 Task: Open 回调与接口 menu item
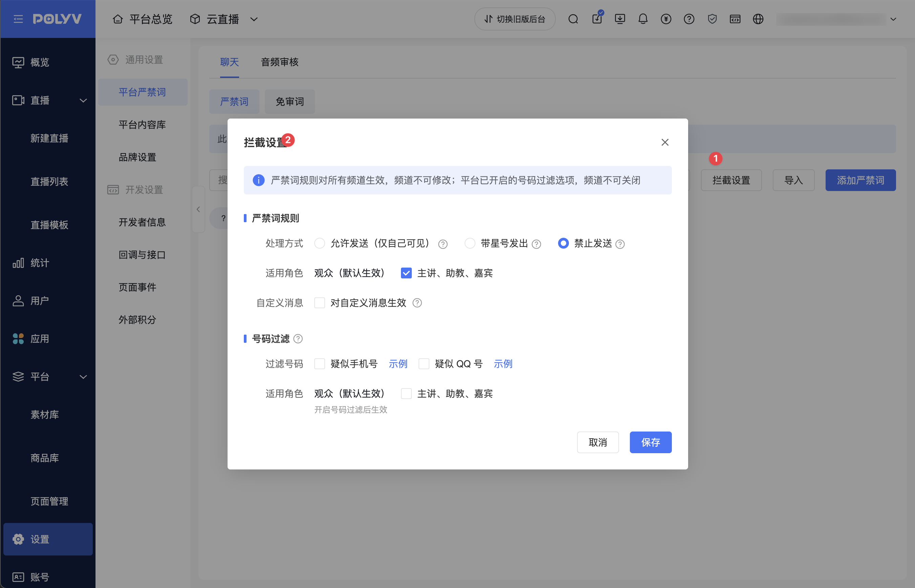[142, 255]
